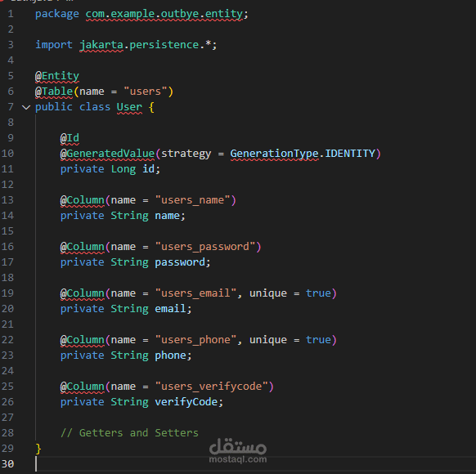Click GenerationType in the strategy argument
This screenshot has height=474, width=476.
coord(275,154)
